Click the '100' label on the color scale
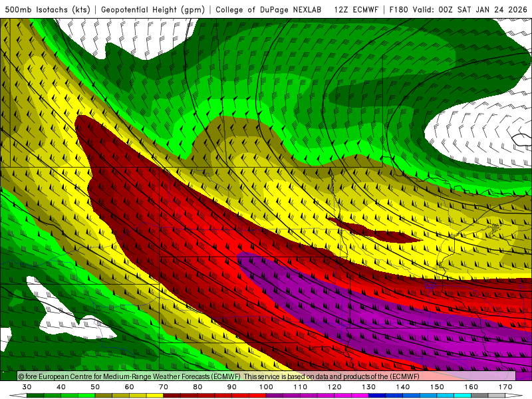The image size is (532, 399). [266, 387]
